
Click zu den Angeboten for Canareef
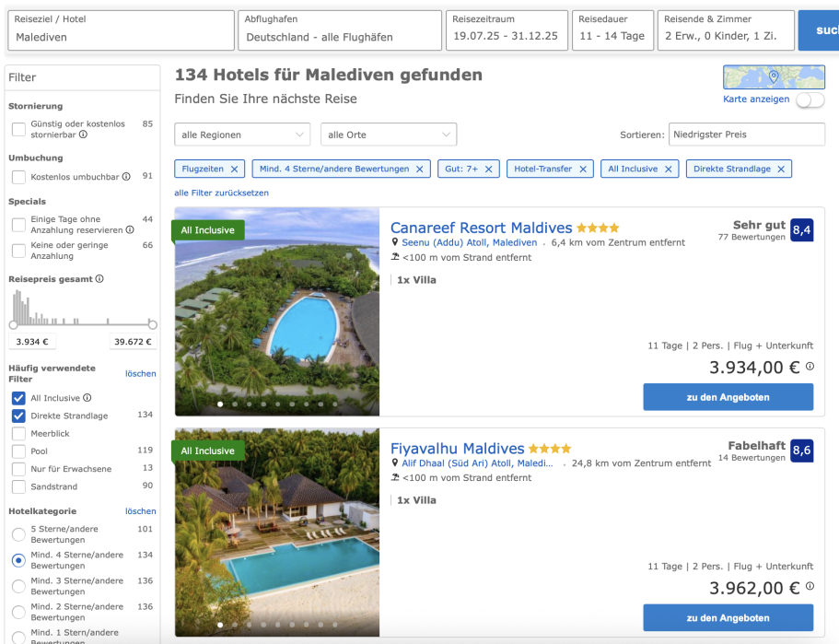pos(728,397)
